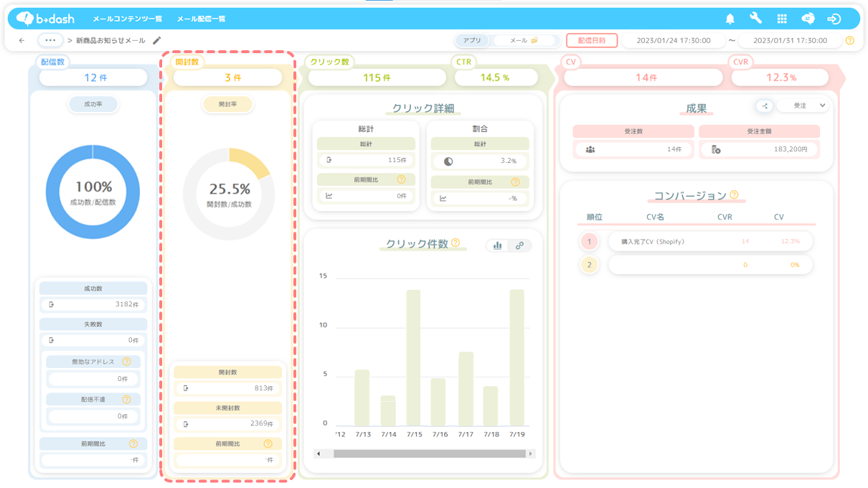Open メールコンテンツ一覧 menu
Screen dimensions: 868x488
click(128, 19)
